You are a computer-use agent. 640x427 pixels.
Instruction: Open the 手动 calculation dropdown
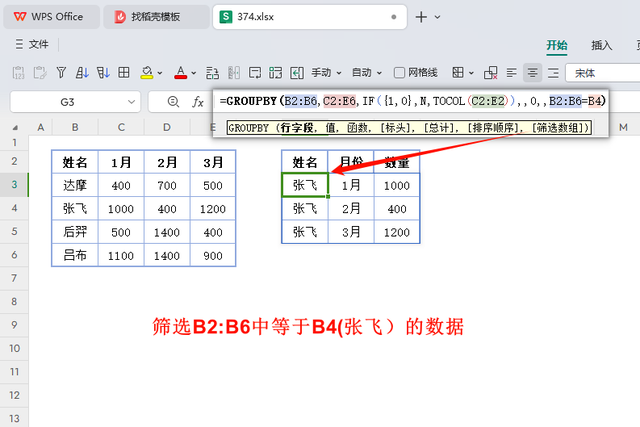coord(326,73)
